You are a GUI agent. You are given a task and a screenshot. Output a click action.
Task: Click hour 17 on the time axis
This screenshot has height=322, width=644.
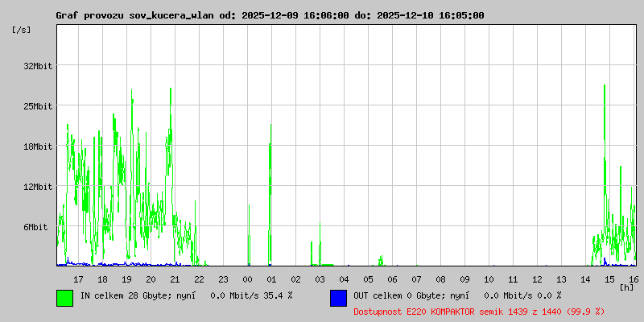(78, 279)
